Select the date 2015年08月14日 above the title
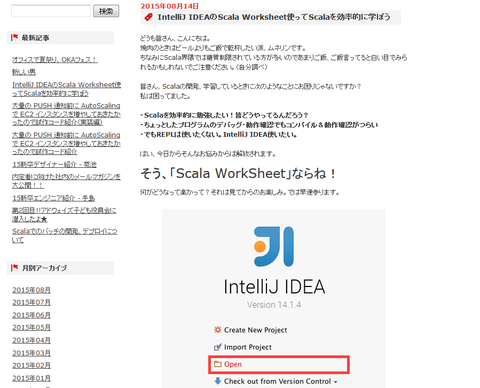480x388 pixels. pos(169,6)
